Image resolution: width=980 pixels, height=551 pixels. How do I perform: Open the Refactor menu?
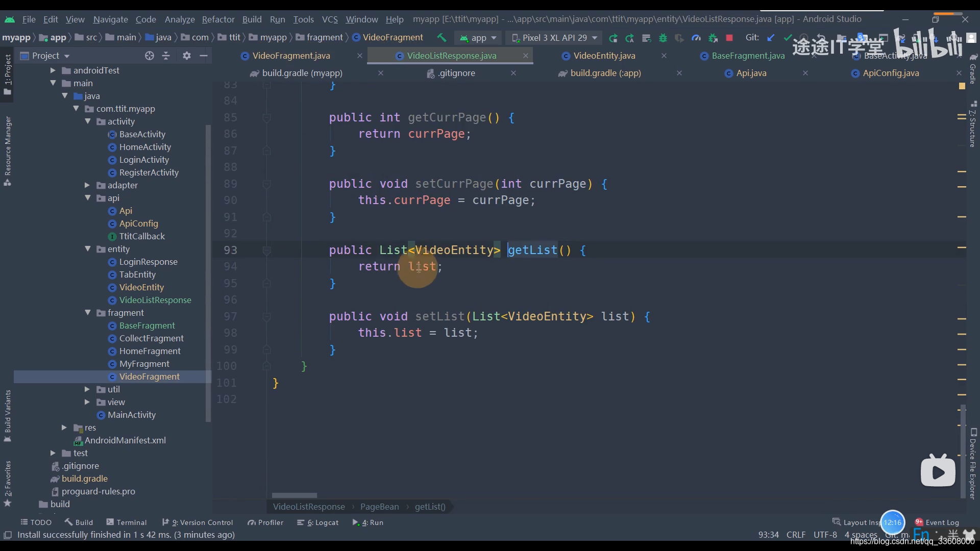pyautogui.click(x=218, y=19)
